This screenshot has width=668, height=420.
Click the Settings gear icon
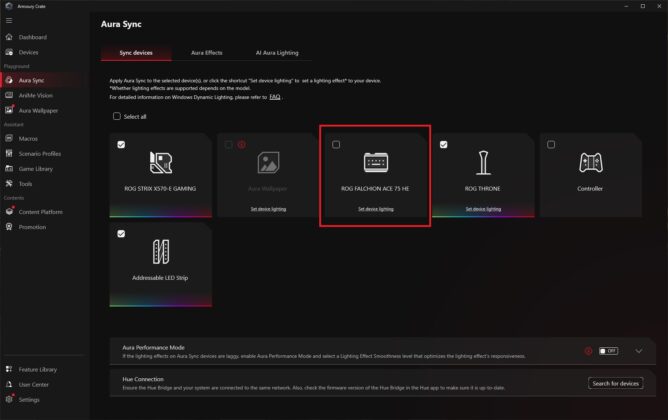point(9,399)
